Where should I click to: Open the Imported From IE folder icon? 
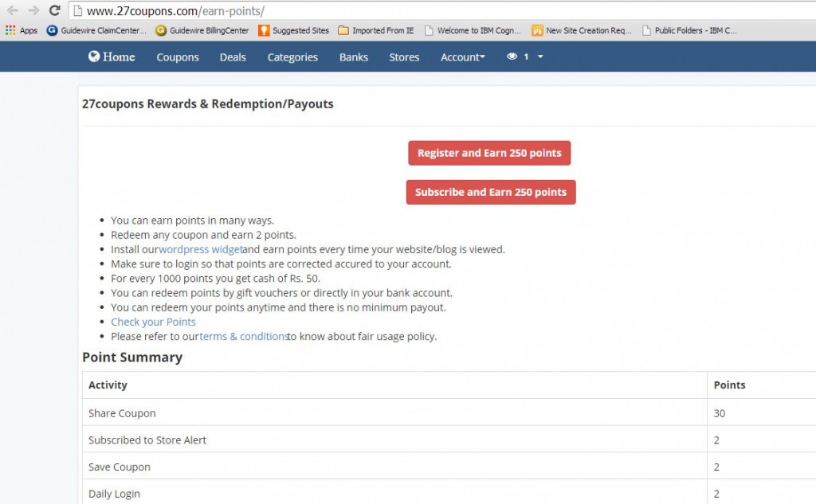[x=343, y=30]
